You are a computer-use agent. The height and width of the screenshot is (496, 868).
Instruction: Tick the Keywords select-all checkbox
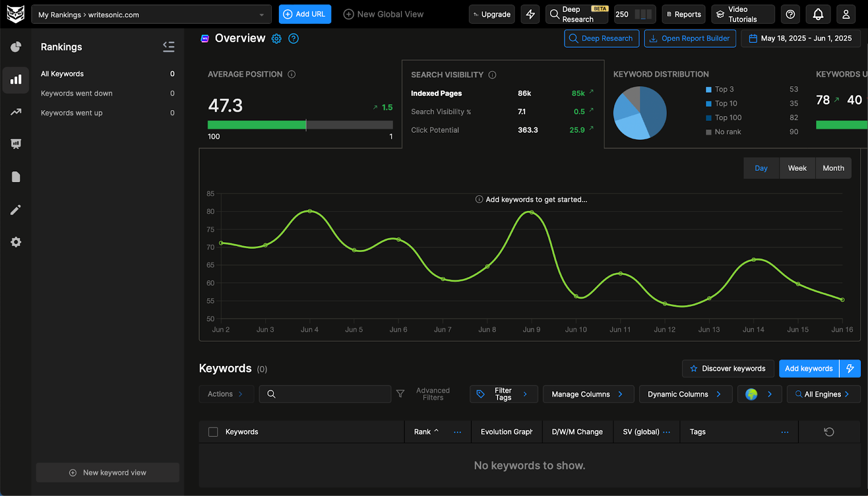click(x=213, y=432)
